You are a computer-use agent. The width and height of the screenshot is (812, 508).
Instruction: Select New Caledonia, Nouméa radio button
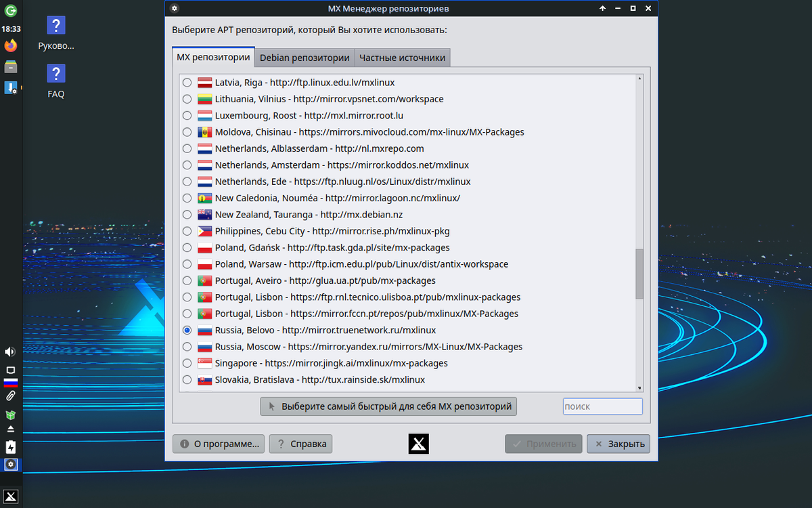click(x=187, y=198)
